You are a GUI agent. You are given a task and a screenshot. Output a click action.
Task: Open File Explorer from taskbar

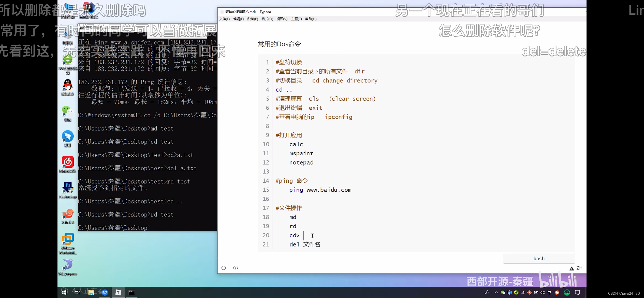pos(91,292)
